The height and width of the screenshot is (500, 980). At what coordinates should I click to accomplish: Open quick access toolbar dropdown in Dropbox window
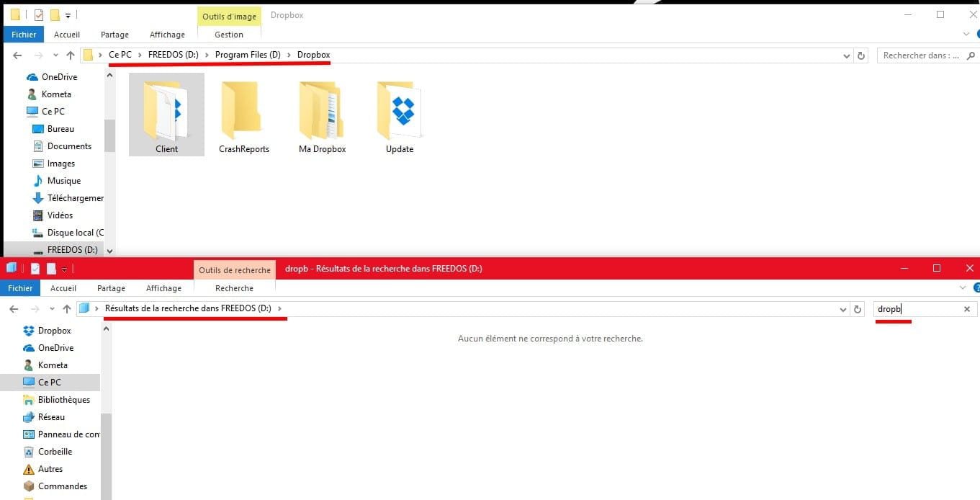pyautogui.click(x=68, y=14)
